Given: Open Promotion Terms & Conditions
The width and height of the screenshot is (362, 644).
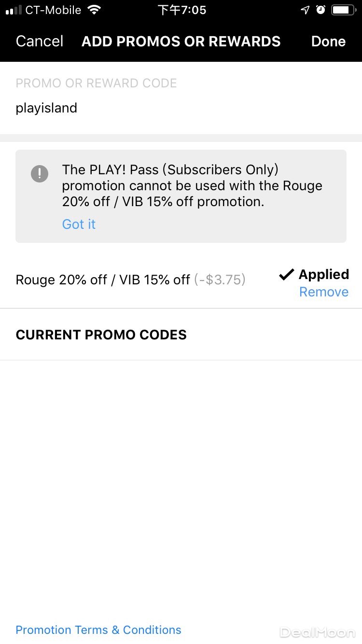Looking at the screenshot, I should pyautogui.click(x=98, y=630).
